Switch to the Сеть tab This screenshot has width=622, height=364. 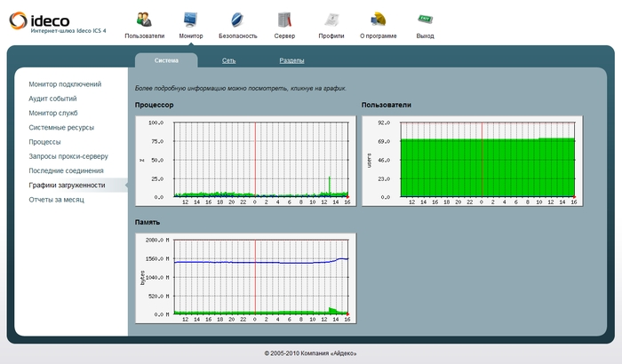coord(229,60)
